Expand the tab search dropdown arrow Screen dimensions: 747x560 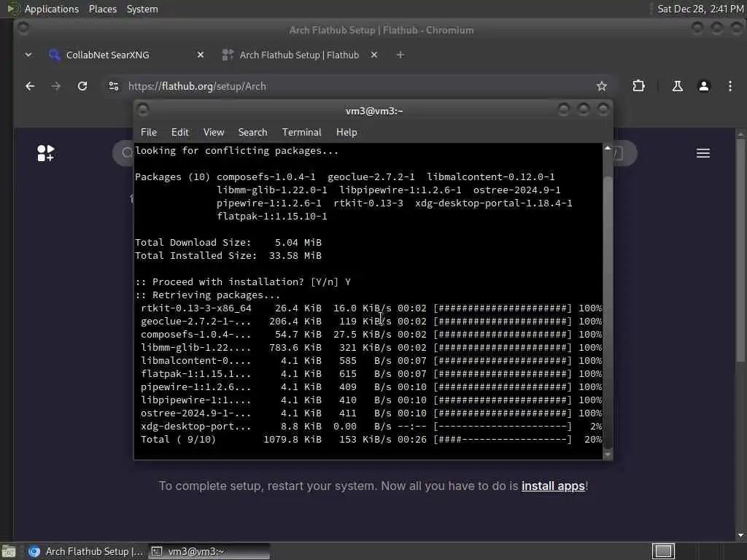tap(28, 55)
